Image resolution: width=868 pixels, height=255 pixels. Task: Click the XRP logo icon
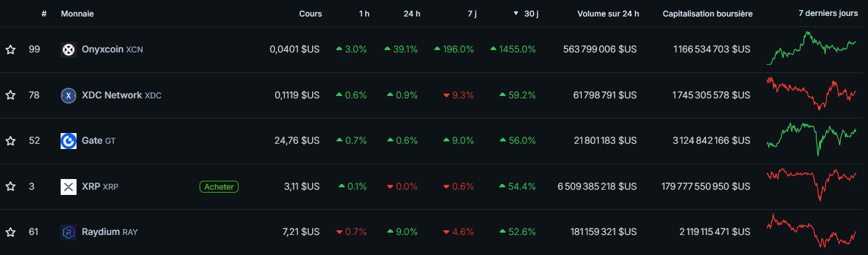click(68, 187)
